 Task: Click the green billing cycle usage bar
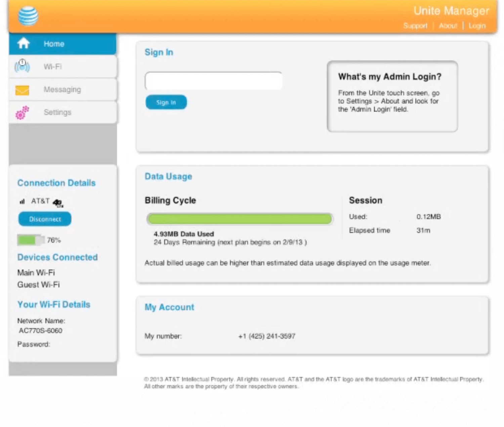[x=240, y=219]
